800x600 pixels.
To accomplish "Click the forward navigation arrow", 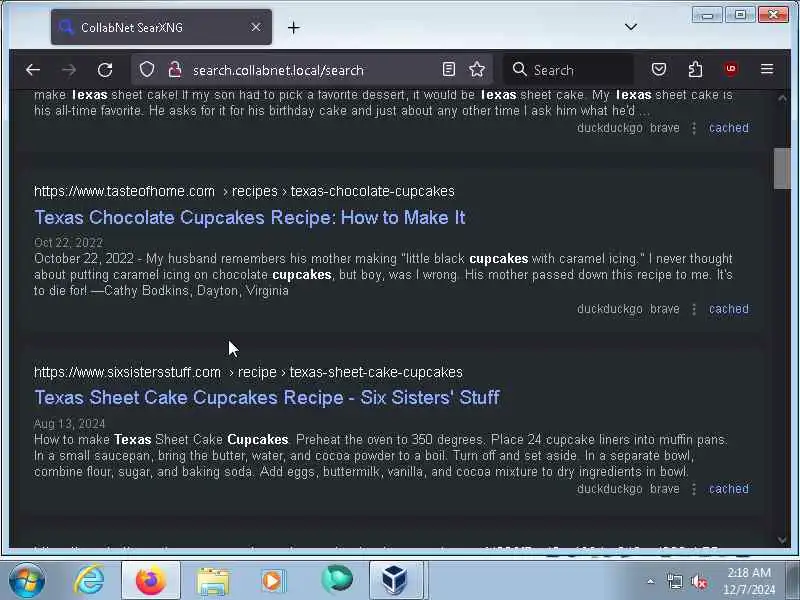I will (69, 70).
